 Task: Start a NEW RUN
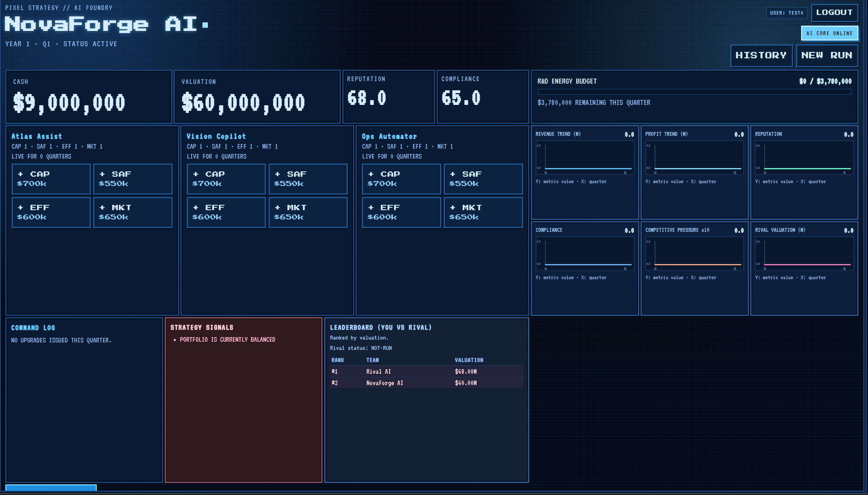click(826, 55)
